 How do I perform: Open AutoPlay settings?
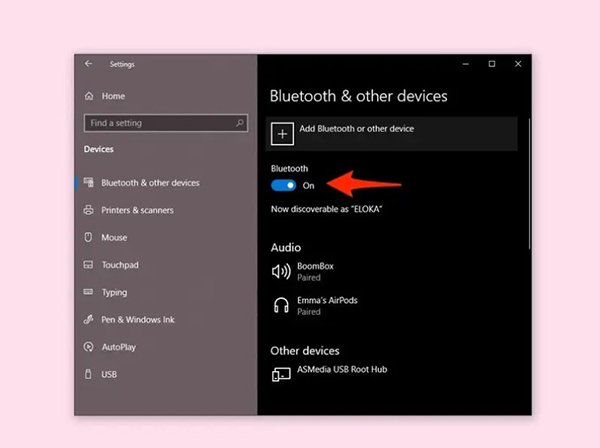click(x=119, y=347)
